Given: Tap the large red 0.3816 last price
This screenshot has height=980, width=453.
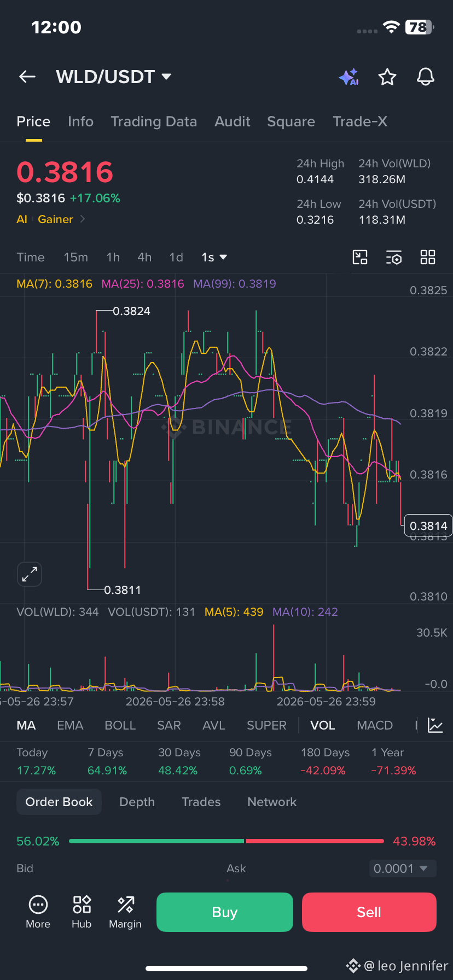Looking at the screenshot, I should pyautogui.click(x=65, y=172).
